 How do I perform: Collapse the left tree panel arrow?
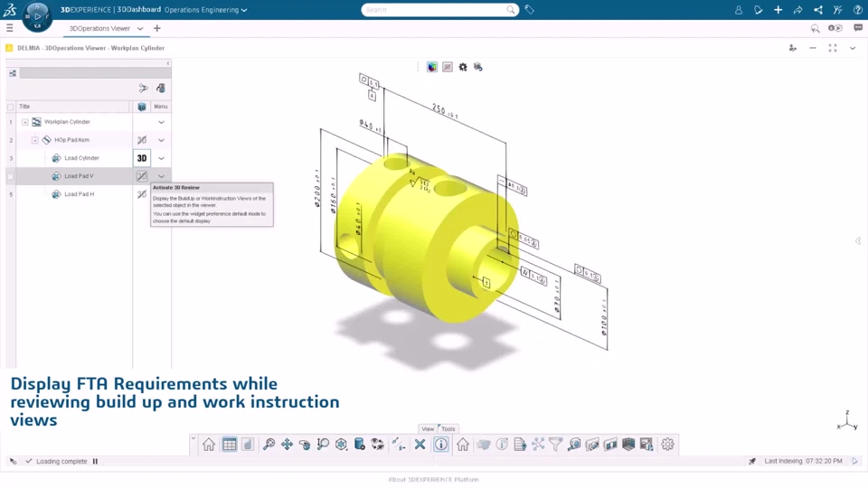point(168,63)
